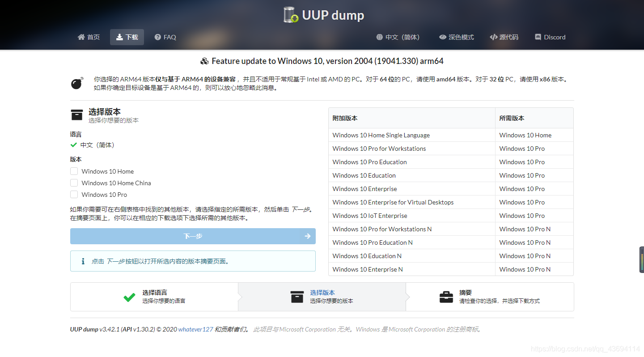Click the archive icon in 选择版本 step
The width and height of the screenshot is (644, 357).
[x=297, y=297]
